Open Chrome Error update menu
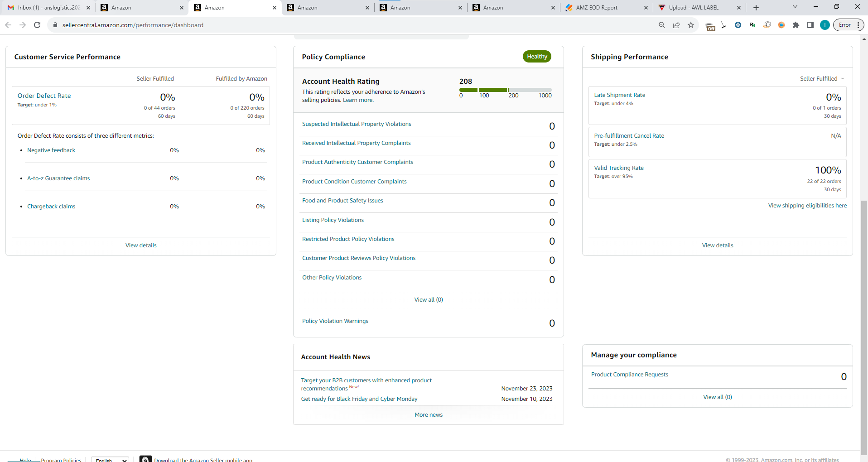The height and width of the screenshot is (462, 868). pos(849,25)
